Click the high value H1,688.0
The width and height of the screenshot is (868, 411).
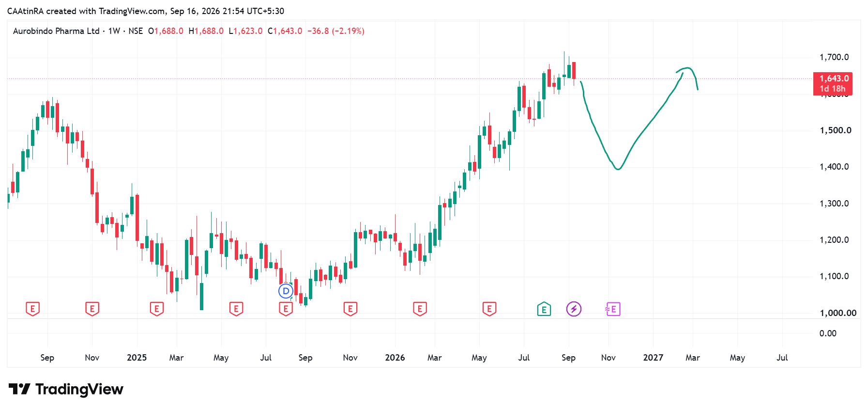[x=206, y=31]
